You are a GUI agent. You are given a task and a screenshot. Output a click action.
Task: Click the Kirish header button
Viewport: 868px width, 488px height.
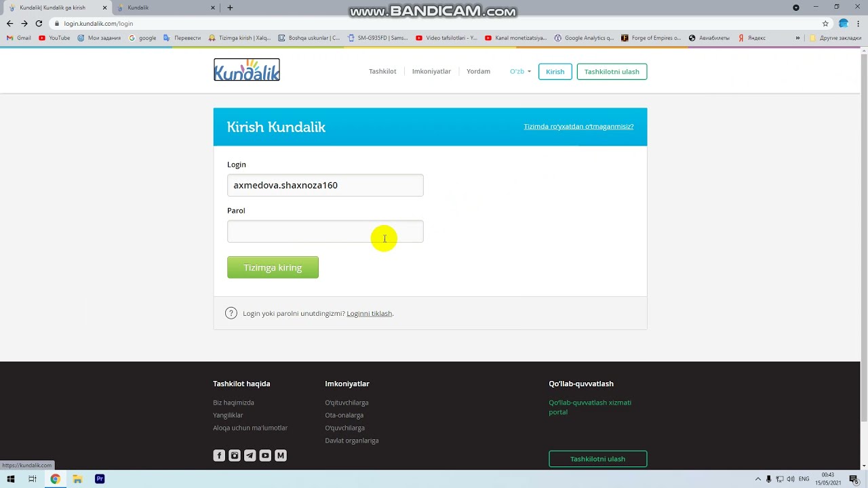[555, 71]
